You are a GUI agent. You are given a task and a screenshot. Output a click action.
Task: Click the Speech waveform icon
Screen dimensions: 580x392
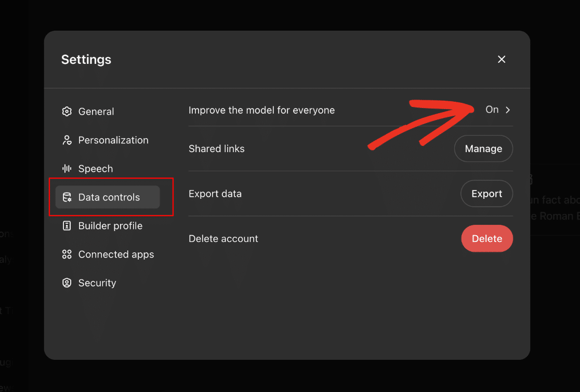click(x=67, y=168)
